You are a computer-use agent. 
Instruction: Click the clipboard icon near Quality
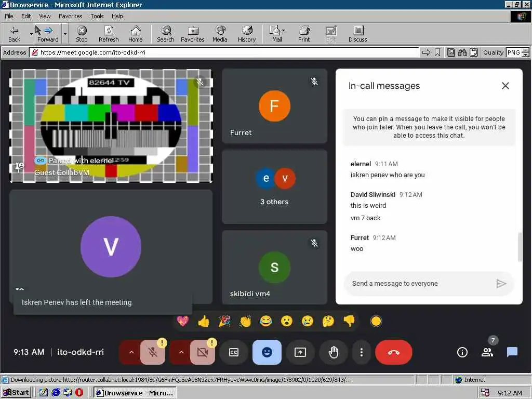474,52
